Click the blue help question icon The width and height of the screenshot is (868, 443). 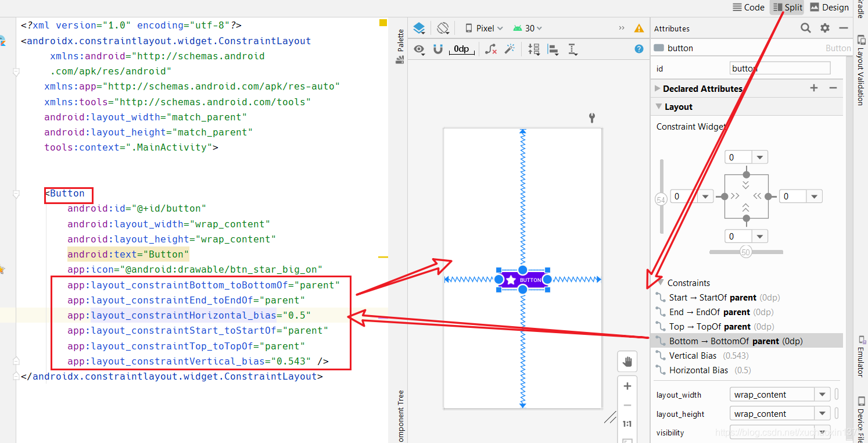639,49
